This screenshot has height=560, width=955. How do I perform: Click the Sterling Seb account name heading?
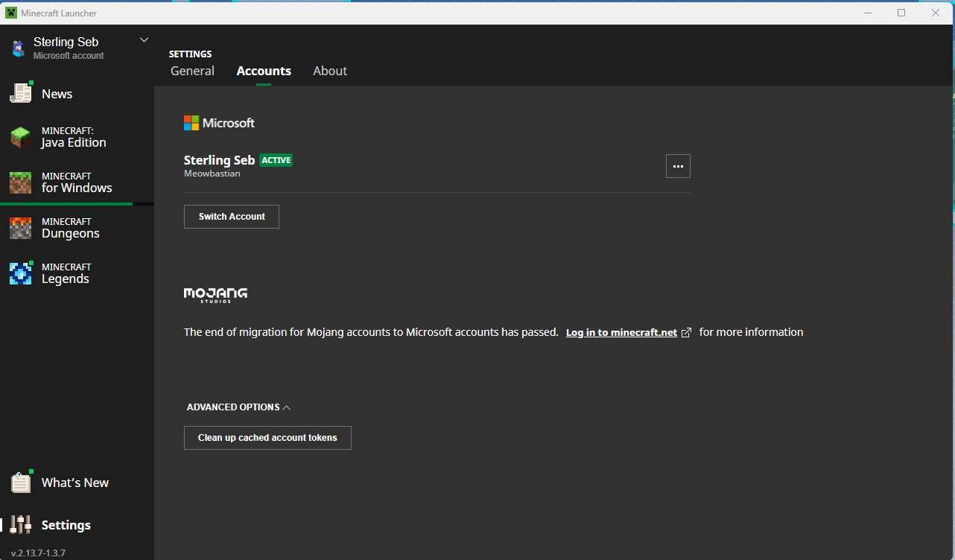pyautogui.click(x=220, y=160)
